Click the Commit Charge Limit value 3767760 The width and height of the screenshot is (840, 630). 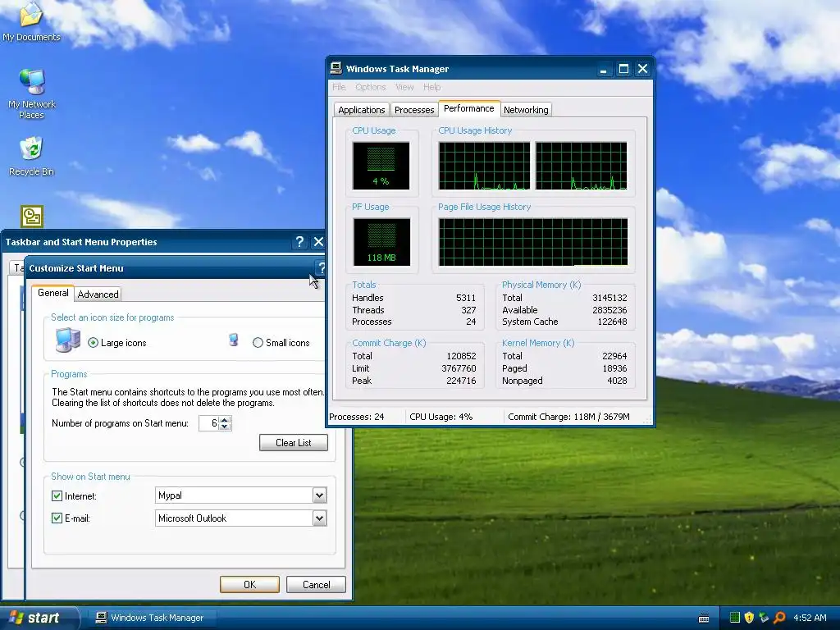459,368
